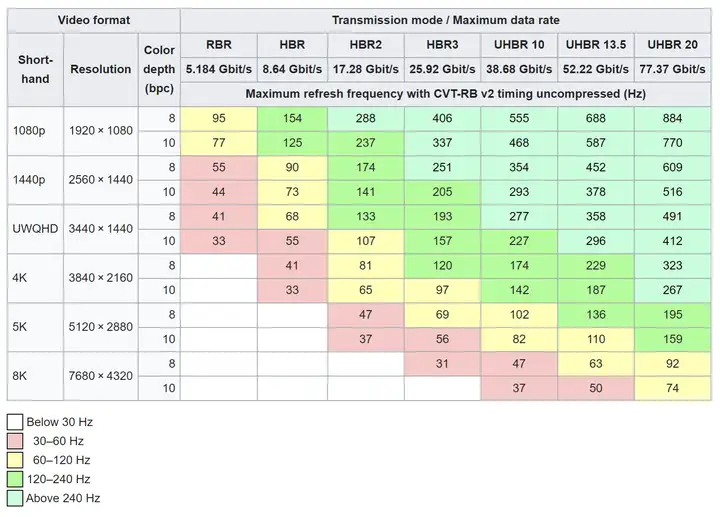Click the cell with value 609
Image resolution: width=720 pixels, height=517 pixels.
[671, 167]
